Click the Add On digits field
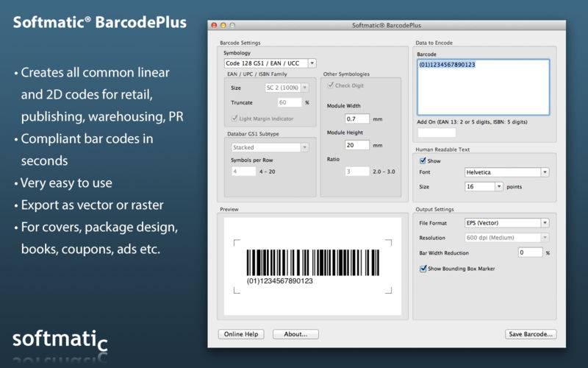This screenshot has height=368, width=588. pyautogui.click(x=437, y=132)
